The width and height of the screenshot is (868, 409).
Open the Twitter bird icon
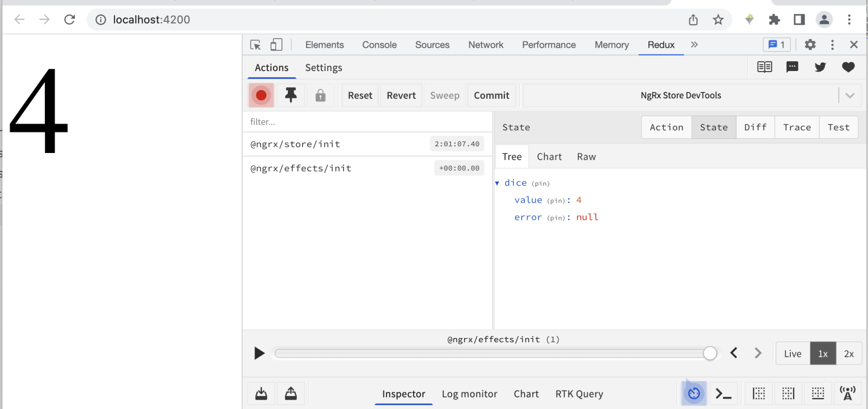pyautogui.click(x=820, y=67)
